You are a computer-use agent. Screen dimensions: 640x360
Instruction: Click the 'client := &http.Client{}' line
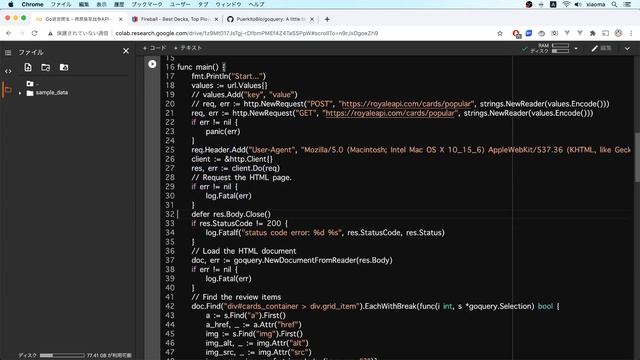[232, 159]
